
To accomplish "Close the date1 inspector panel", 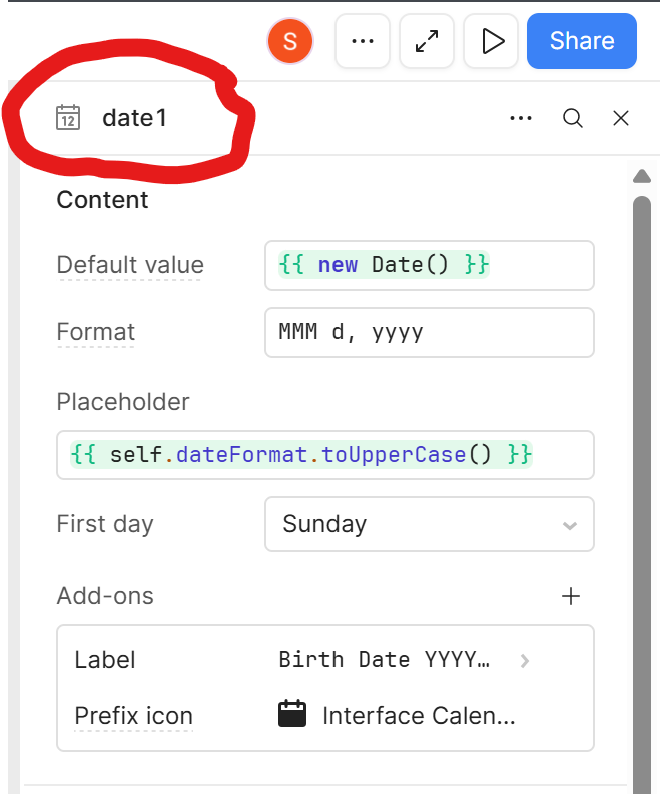I will [x=621, y=118].
